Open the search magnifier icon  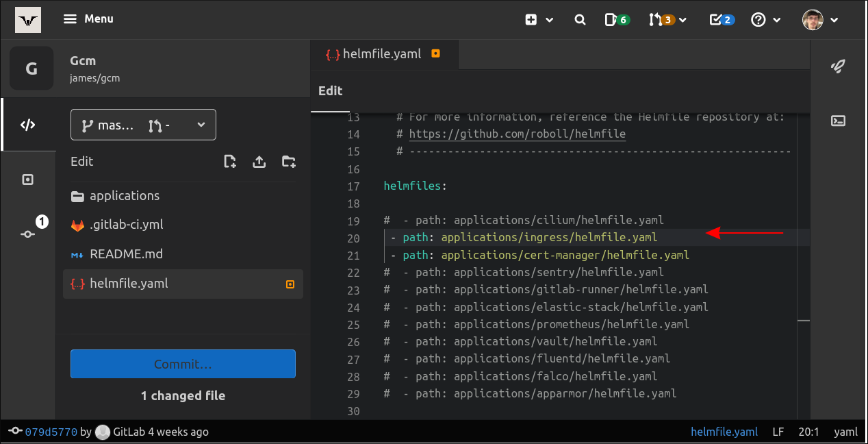[580, 20]
